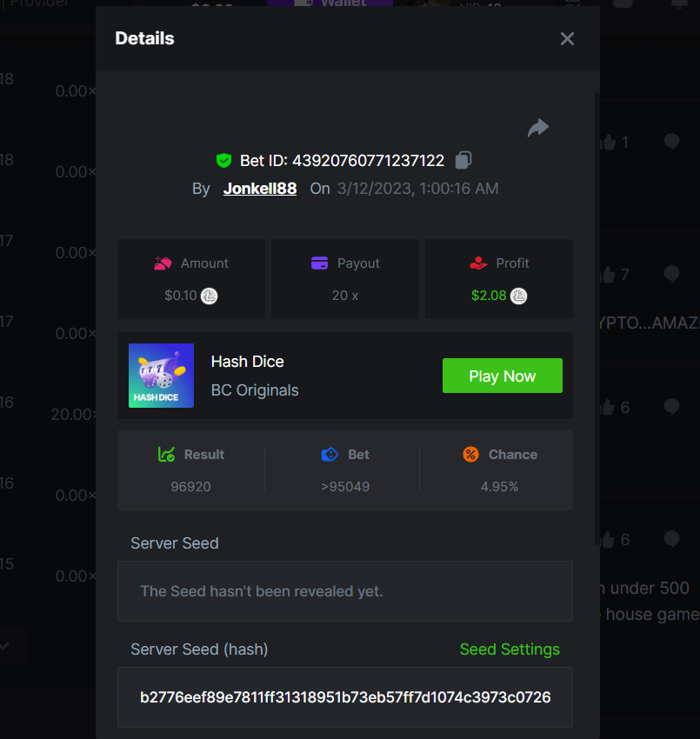The height and width of the screenshot is (739, 700).
Task: Click the Amount icon
Action: pos(163,263)
